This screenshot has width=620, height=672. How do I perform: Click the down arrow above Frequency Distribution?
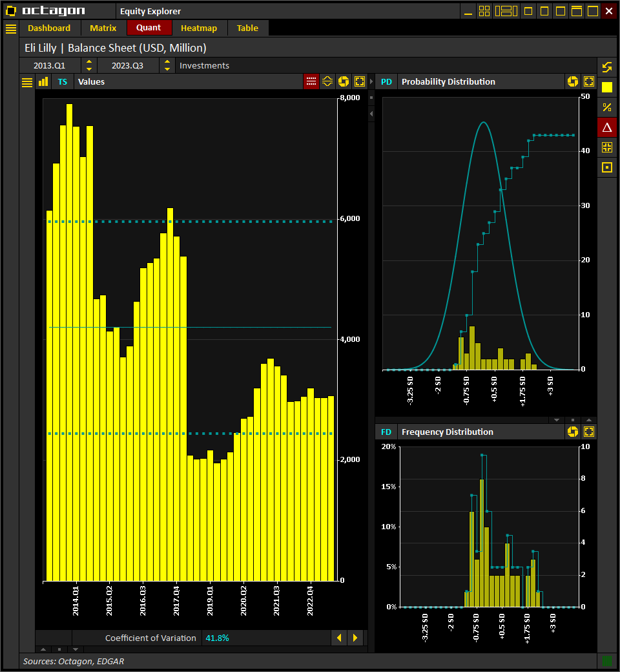pyautogui.click(x=557, y=420)
